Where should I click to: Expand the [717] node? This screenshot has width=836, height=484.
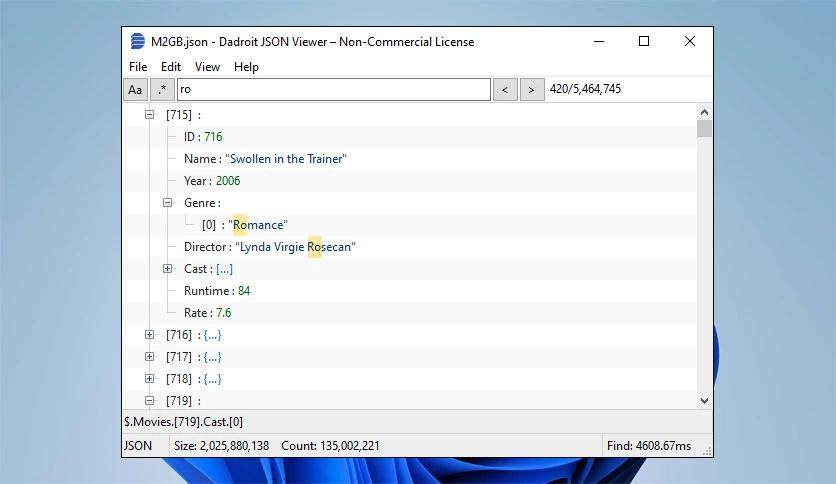click(x=150, y=357)
